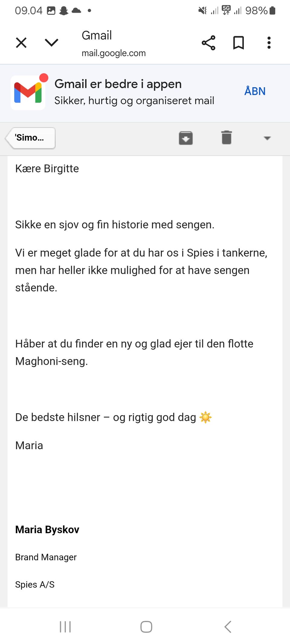Image resolution: width=290 pixels, height=644 pixels.
Task: Expand the 'Simo...' sender chip
Action: point(30,138)
